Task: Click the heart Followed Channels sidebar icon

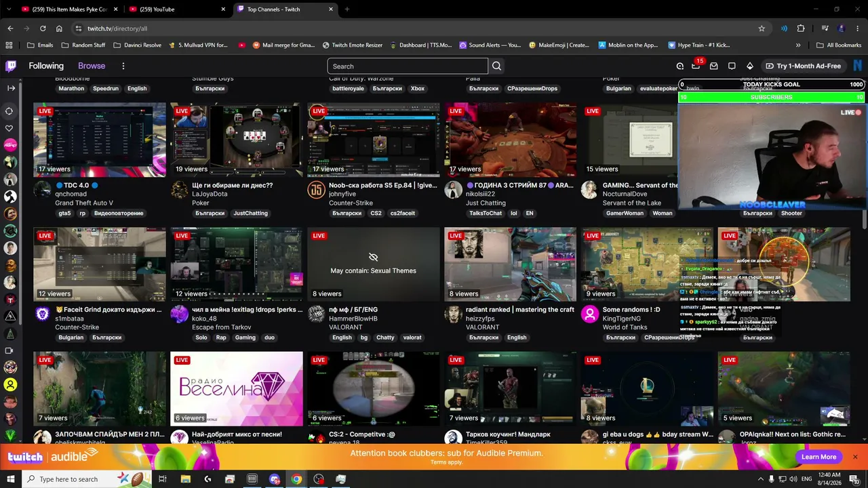Action: 9,128
